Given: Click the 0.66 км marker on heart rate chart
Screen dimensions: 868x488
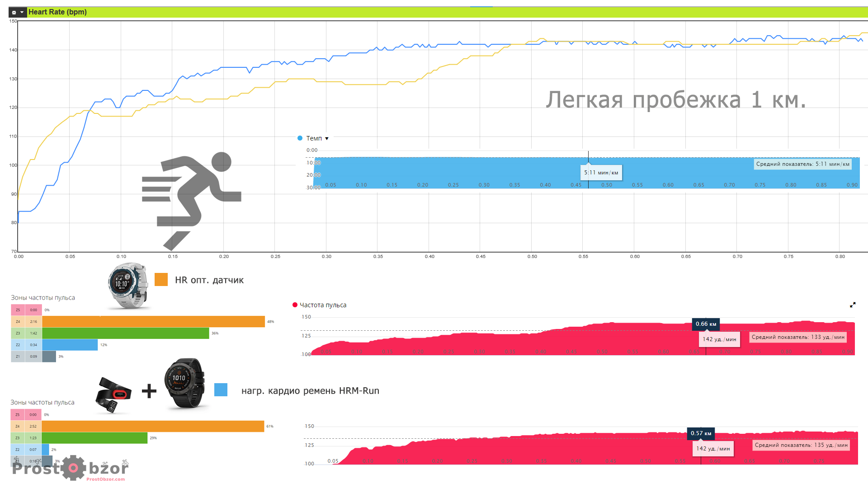Looking at the screenshot, I should click(x=705, y=324).
